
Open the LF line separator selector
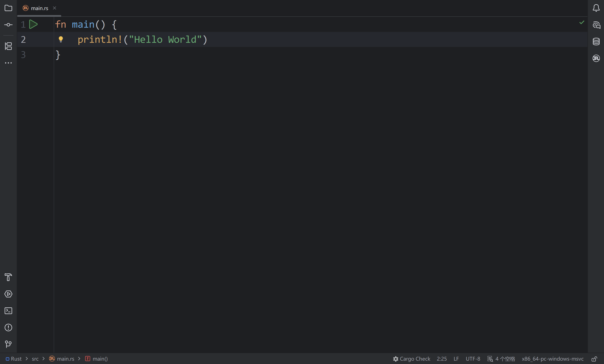tap(456, 359)
